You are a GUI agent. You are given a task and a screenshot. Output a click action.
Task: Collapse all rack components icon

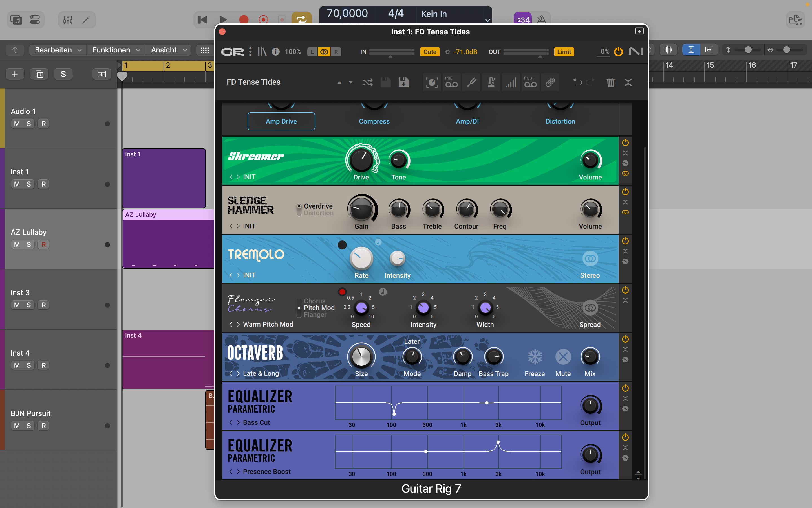click(x=628, y=82)
